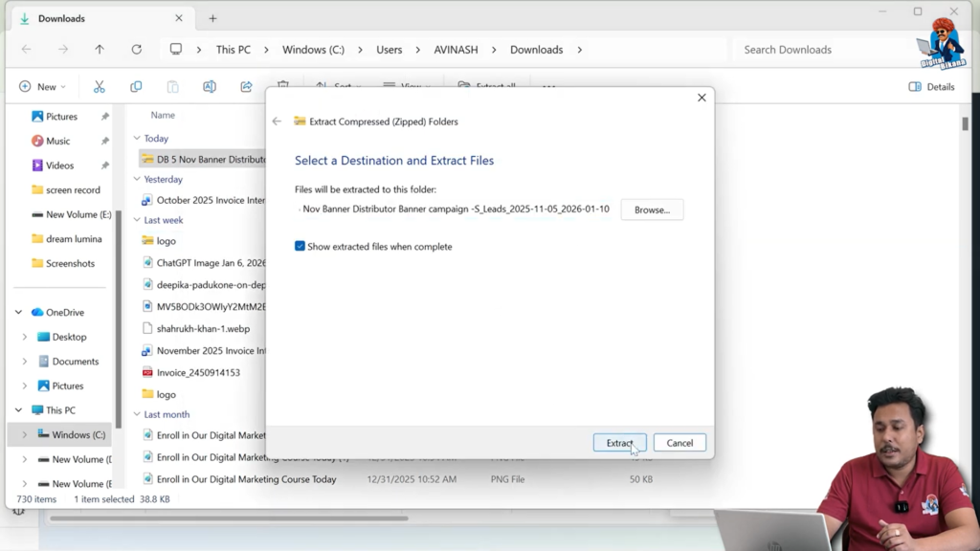Screen dimensions: 980x551
Task: Click the Extract button
Action: (x=619, y=442)
